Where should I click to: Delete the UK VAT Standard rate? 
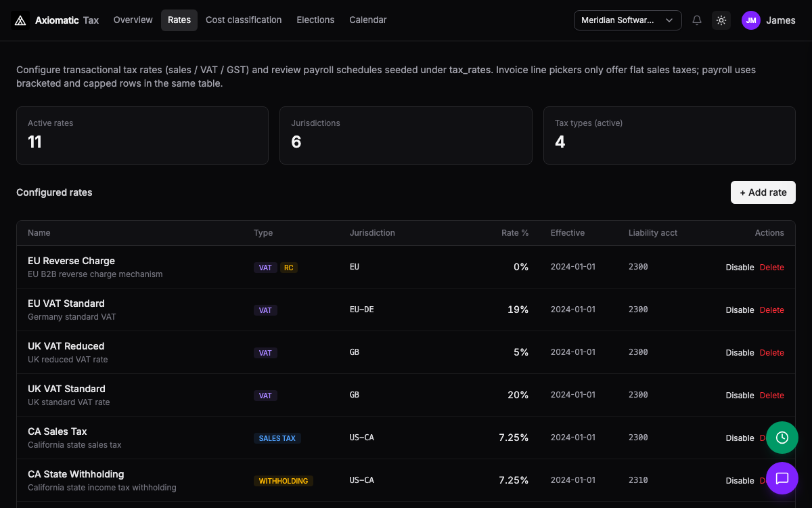[x=772, y=396]
